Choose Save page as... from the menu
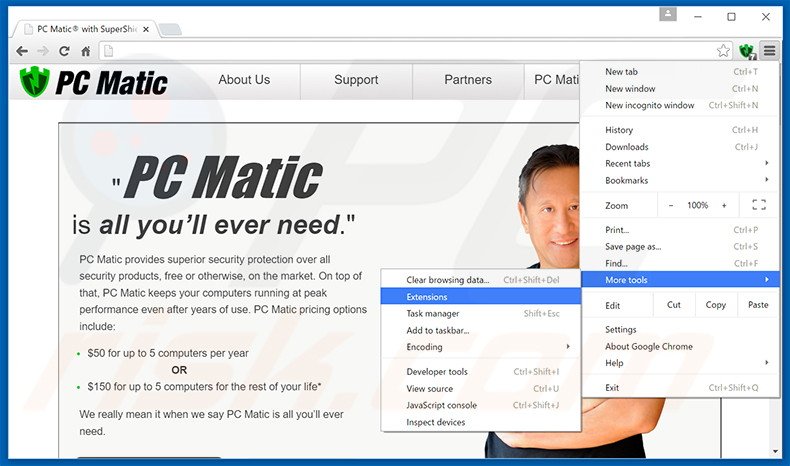790x466 pixels. [x=681, y=246]
